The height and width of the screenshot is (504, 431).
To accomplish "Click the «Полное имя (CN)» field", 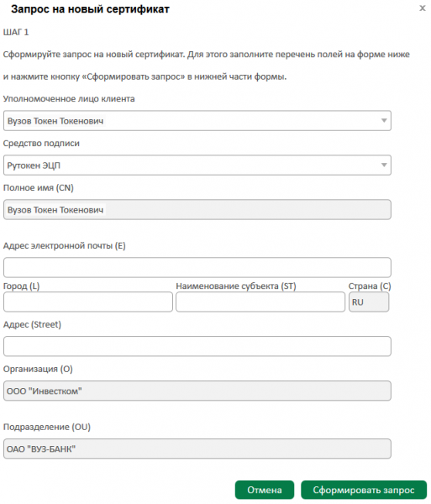I will (197, 209).
